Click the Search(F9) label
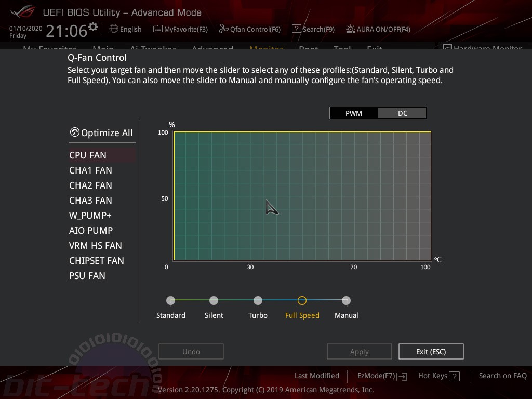 pyautogui.click(x=318, y=30)
